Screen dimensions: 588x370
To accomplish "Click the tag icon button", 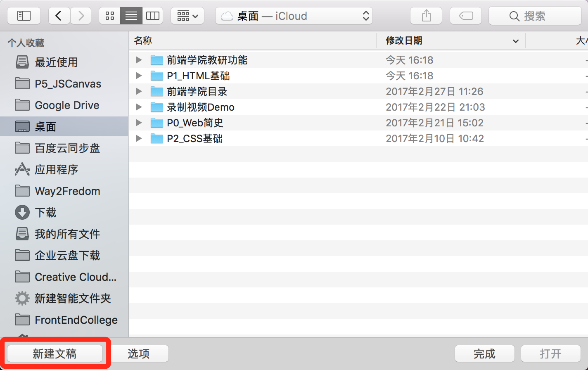I will tap(466, 16).
